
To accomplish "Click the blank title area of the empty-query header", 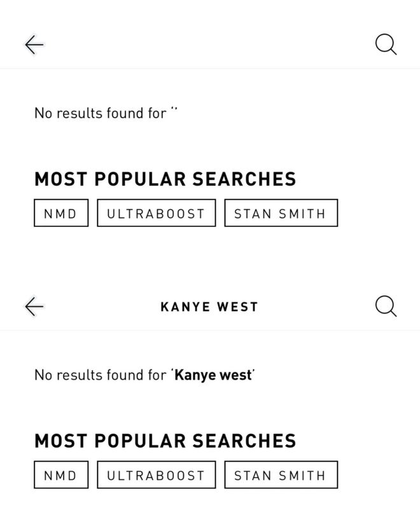I will tap(209, 45).
